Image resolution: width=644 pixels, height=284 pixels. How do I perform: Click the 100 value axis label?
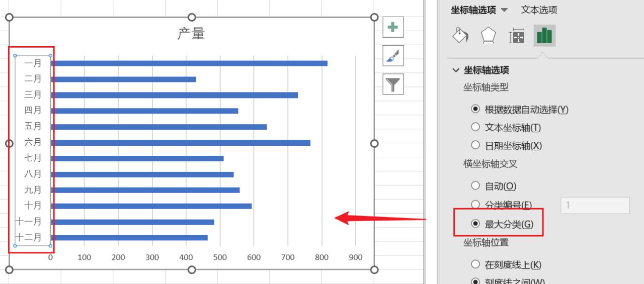[85, 257]
